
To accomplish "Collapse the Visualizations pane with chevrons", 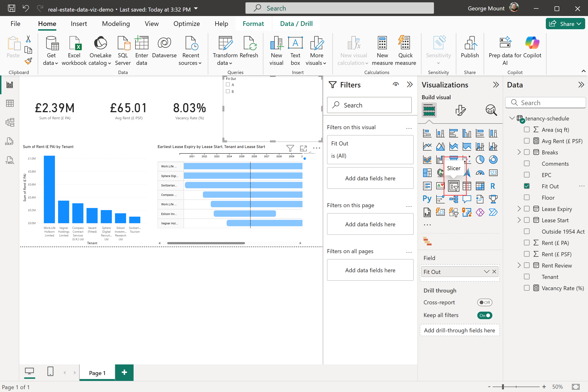I will coord(496,85).
